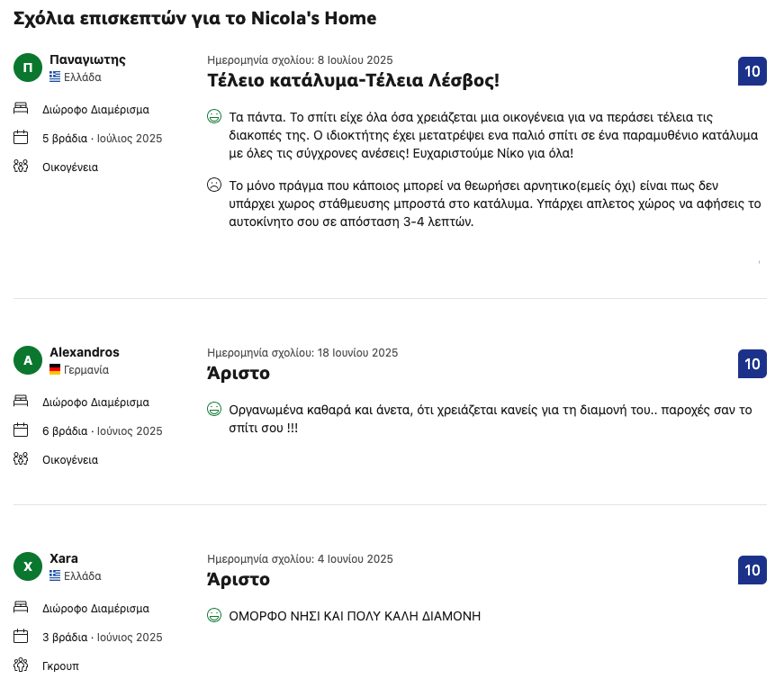Screen dimensions: 784x688
Task: Click Παναγιωτης green avatar icon
Action: click(28, 68)
